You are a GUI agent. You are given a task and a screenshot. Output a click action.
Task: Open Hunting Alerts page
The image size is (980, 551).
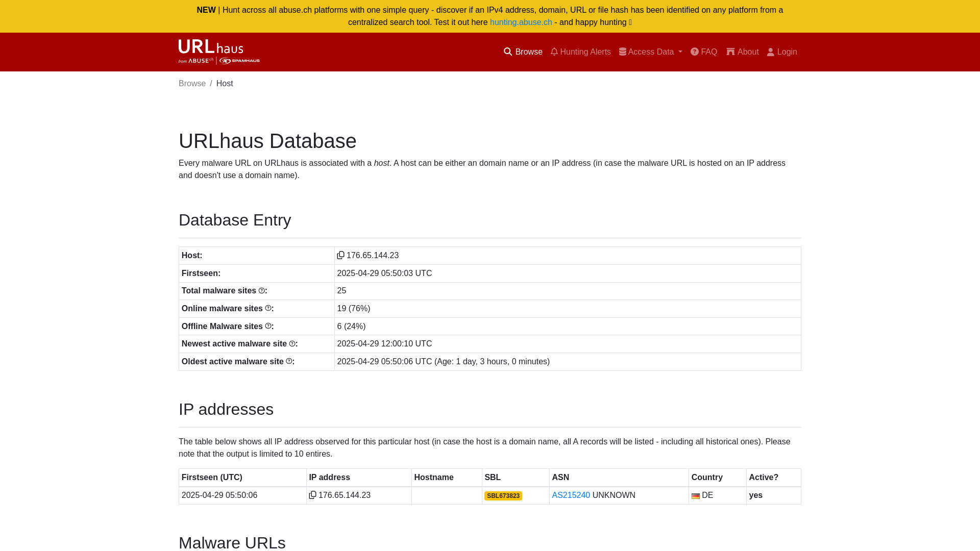[581, 52]
